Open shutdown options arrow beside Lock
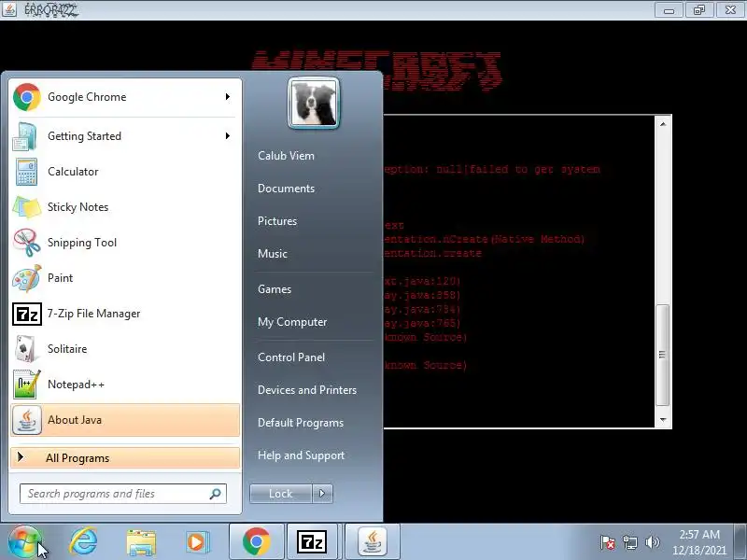This screenshot has width=747, height=560. [x=322, y=494]
